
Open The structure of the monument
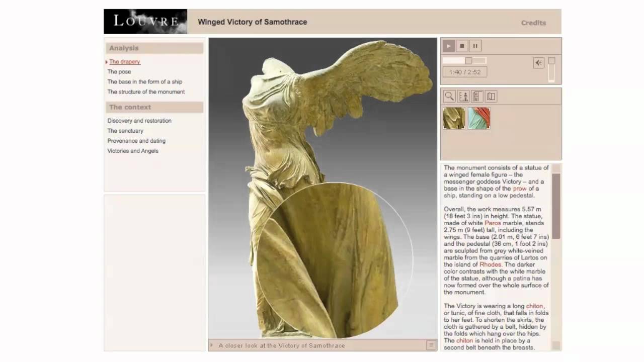pyautogui.click(x=146, y=92)
